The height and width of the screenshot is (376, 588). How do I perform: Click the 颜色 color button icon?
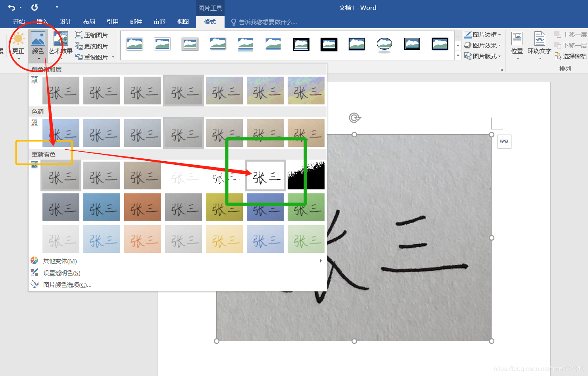click(38, 39)
